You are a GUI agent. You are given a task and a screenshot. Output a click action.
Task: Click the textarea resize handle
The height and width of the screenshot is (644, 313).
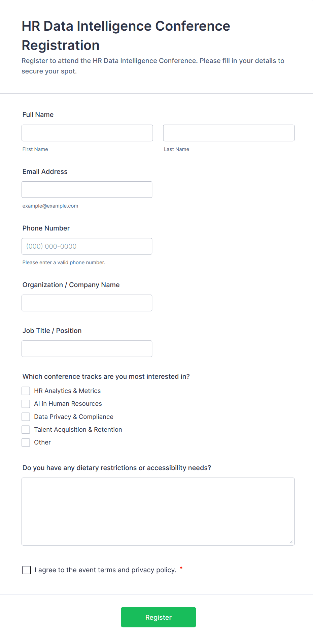291,542
